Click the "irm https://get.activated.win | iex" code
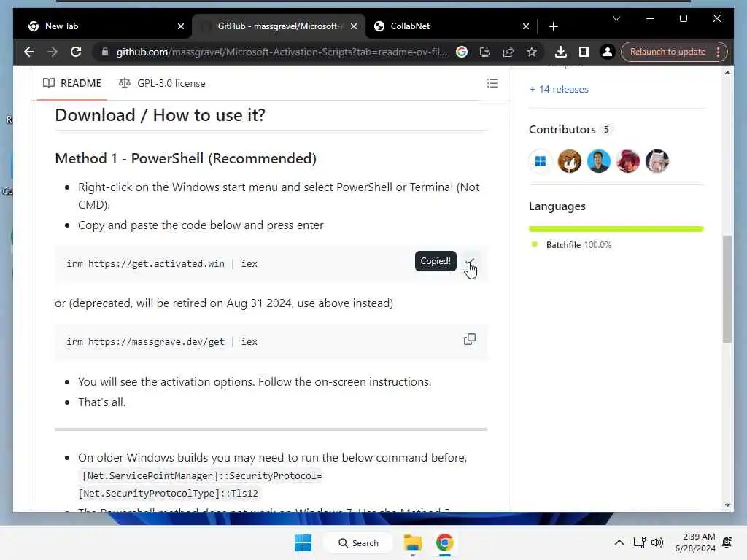The width and height of the screenshot is (747, 560). (162, 263)
